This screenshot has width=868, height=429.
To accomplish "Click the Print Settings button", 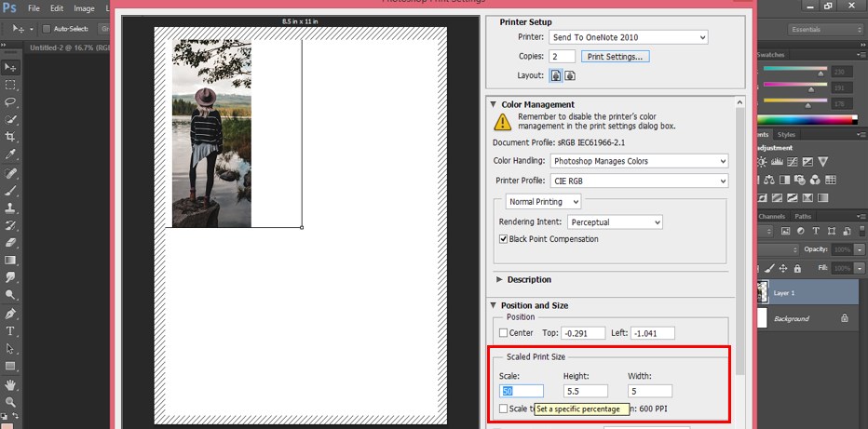I will point(615,57).
